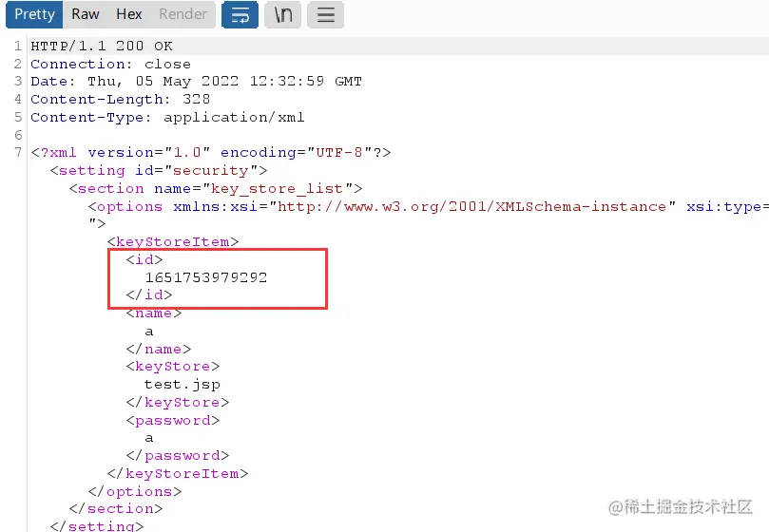Viewport: 769px width, 532px height.
Task: Open the hamburger options menu
Action: [326, 14]
